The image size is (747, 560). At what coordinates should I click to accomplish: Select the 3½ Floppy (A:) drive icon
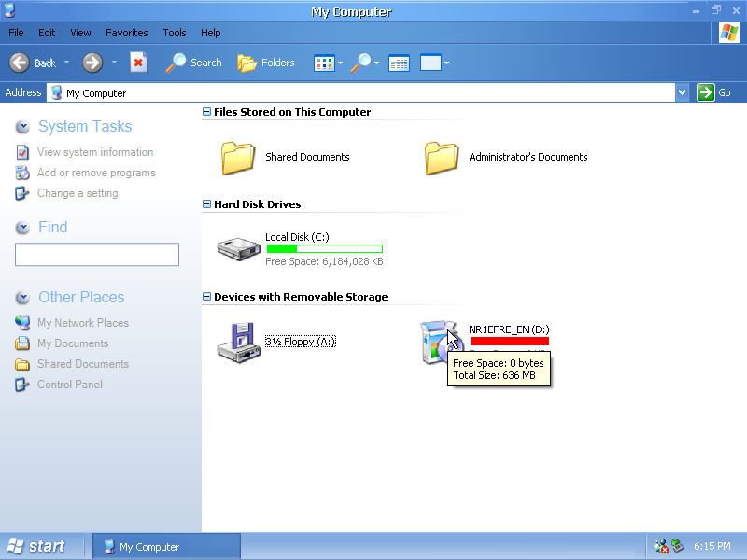click(238, 341)
